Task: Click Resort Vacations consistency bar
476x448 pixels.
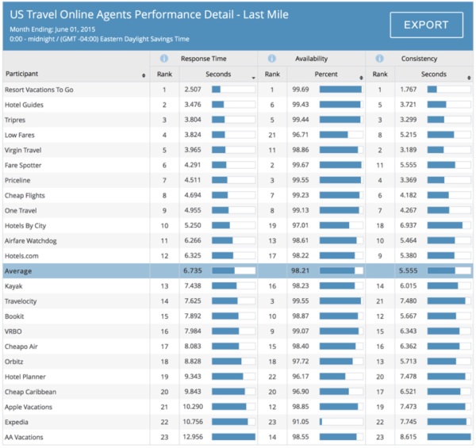Action: pyautogui.click(x=449, y=90)
